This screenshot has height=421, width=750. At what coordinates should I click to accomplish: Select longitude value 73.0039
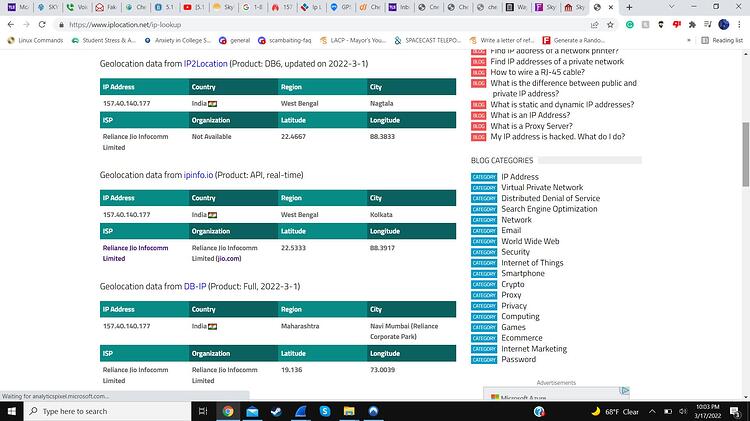[x=382, y=370]
